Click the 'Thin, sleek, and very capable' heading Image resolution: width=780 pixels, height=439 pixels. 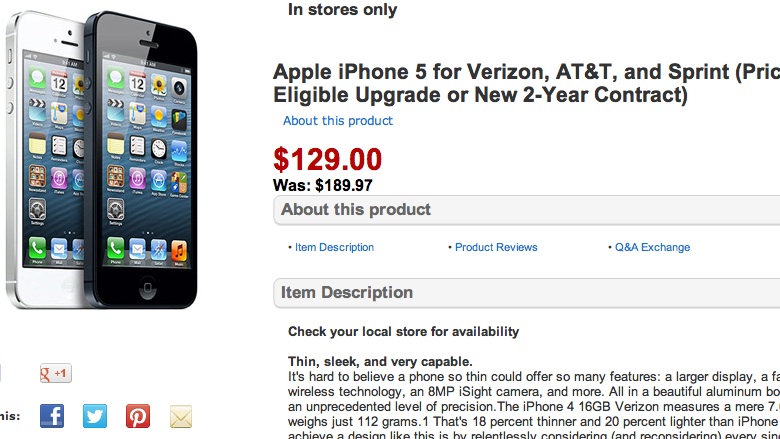(380, 361)
